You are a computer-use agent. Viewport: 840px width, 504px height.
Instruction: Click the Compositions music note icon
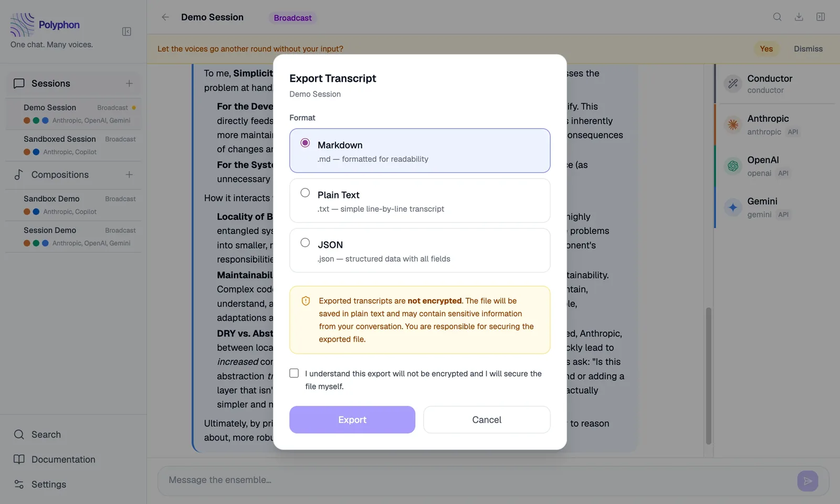[x=19, y=174]
